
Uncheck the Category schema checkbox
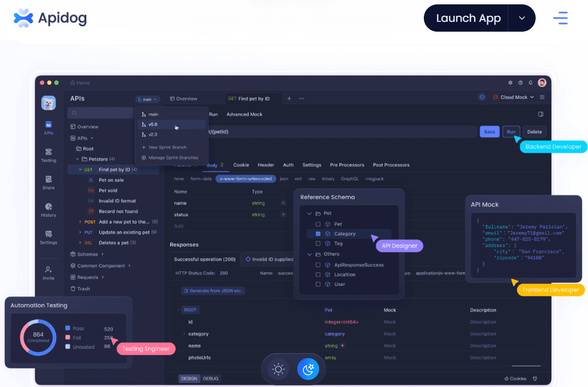pyautogui.click(x=318, y=234)
